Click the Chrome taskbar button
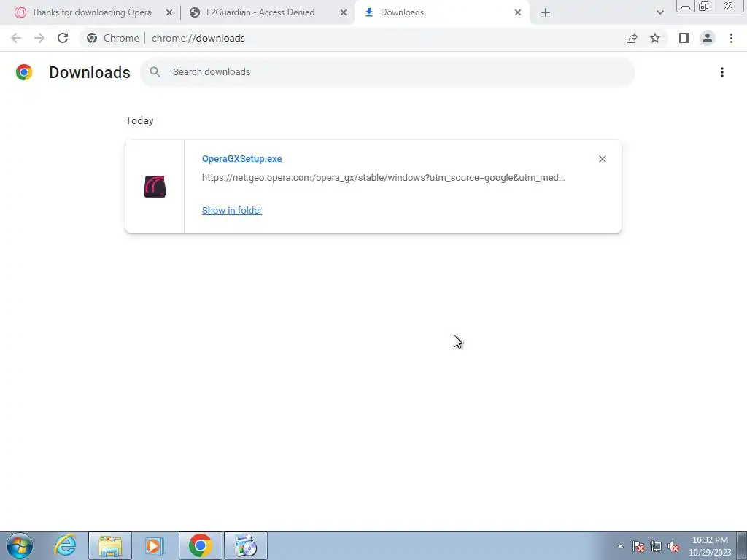Screen dimensions: 747x560 pos(201,545)
